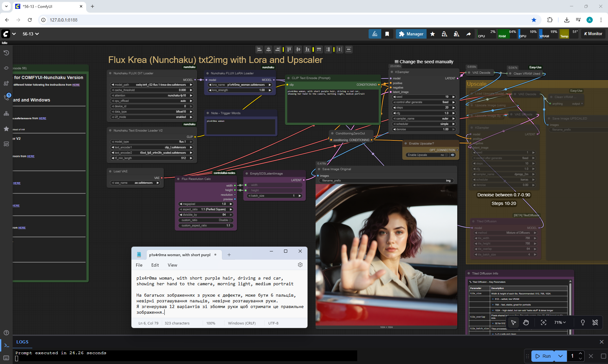Open Notepad's Edit menu
The image size is (608, 364).
(155, 265)
